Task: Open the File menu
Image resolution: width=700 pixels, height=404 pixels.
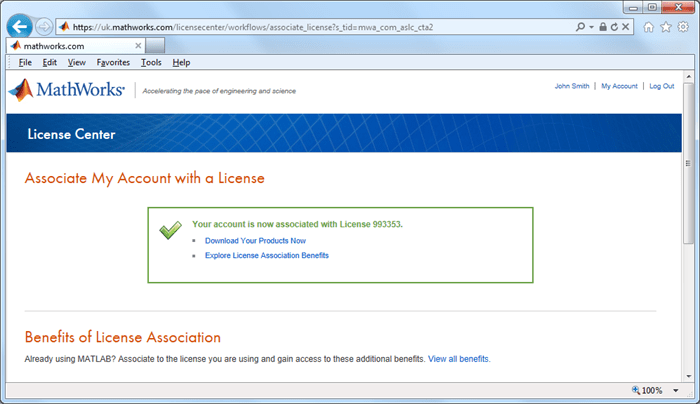Action: 25,62
